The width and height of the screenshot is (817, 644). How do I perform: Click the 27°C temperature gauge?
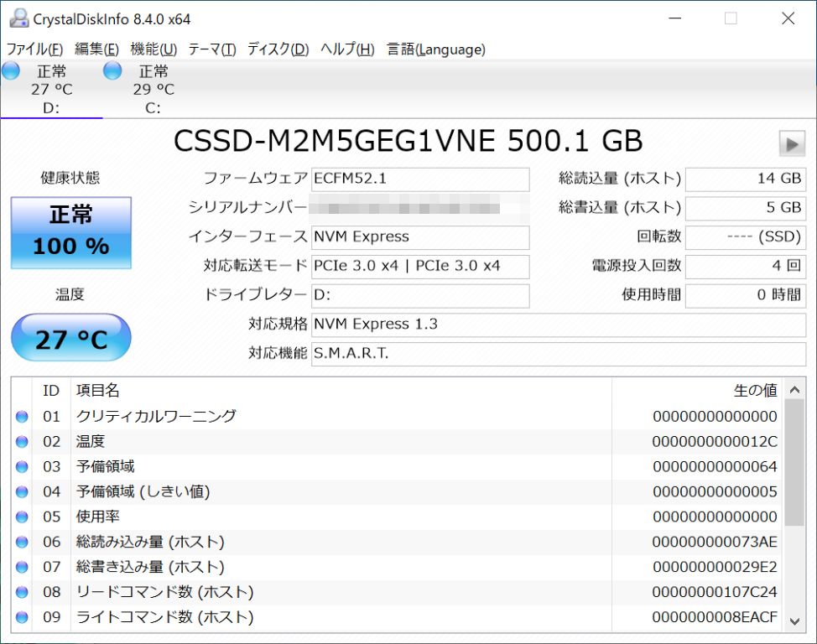(70, 335)
